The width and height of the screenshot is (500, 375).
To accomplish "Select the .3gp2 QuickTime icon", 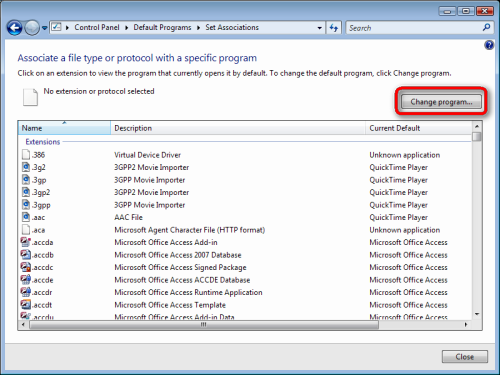I will point(26,192).
